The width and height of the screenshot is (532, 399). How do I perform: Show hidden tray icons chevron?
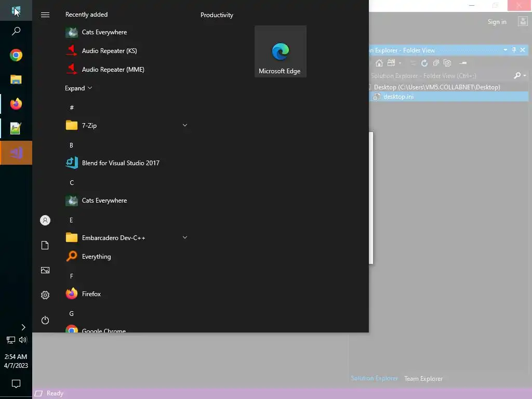tap(23, 327)
